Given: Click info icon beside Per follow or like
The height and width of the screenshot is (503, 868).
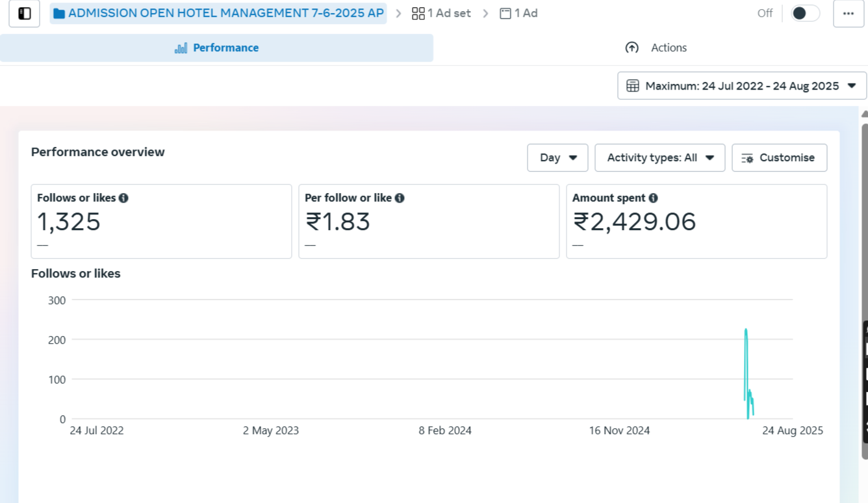Looking at the screenshot, I should pos(400,198).
